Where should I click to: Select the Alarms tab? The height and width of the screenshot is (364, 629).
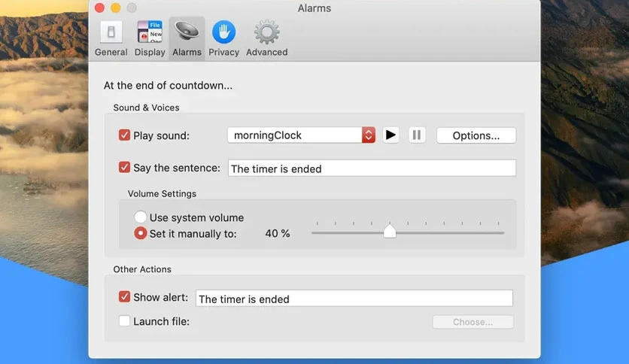click(x=187, y=38)
